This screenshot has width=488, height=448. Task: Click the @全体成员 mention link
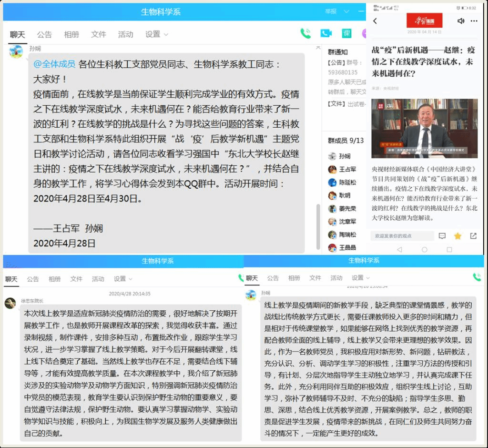[x=54, y=64]
